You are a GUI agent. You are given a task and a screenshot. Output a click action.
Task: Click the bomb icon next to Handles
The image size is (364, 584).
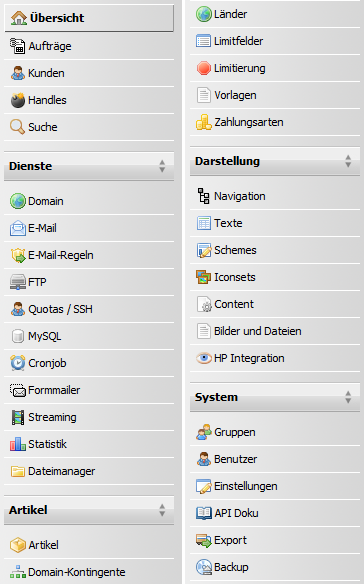tap(18, 100)
